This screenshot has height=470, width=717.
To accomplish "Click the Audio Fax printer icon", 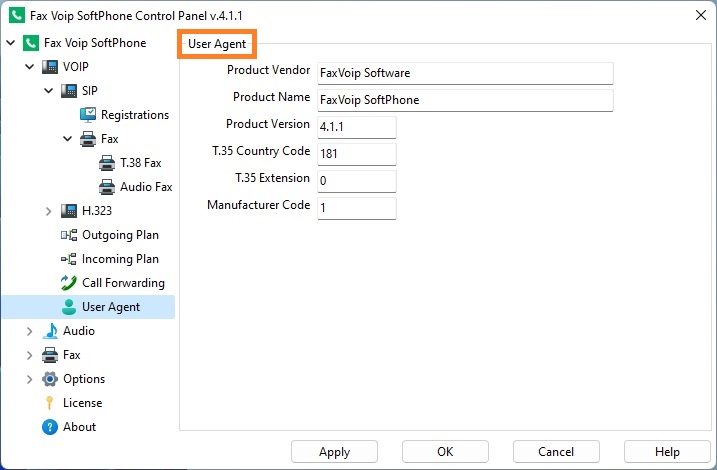I will tap(107, 187).
